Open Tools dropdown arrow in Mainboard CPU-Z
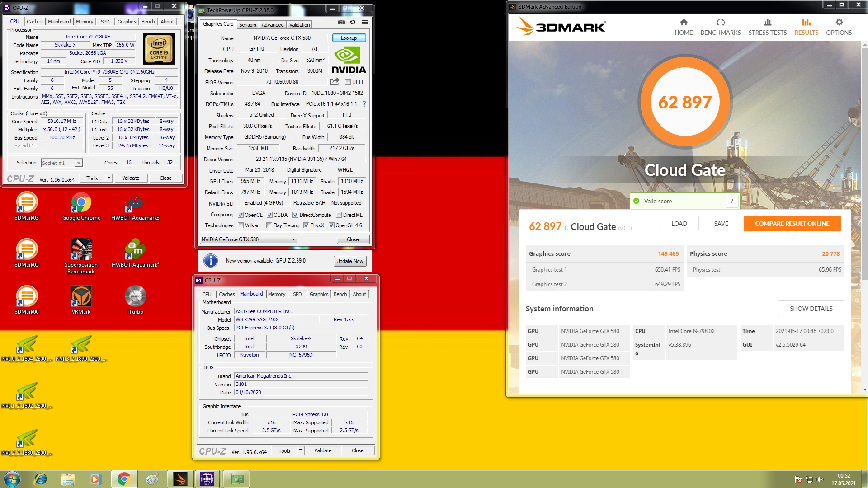The width and height of the screenshot is (868, 488). tap(301, 450)
